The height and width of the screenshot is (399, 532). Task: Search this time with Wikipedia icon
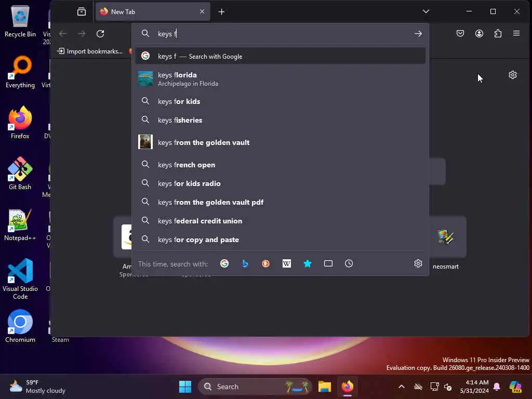[x=287, y=263]
